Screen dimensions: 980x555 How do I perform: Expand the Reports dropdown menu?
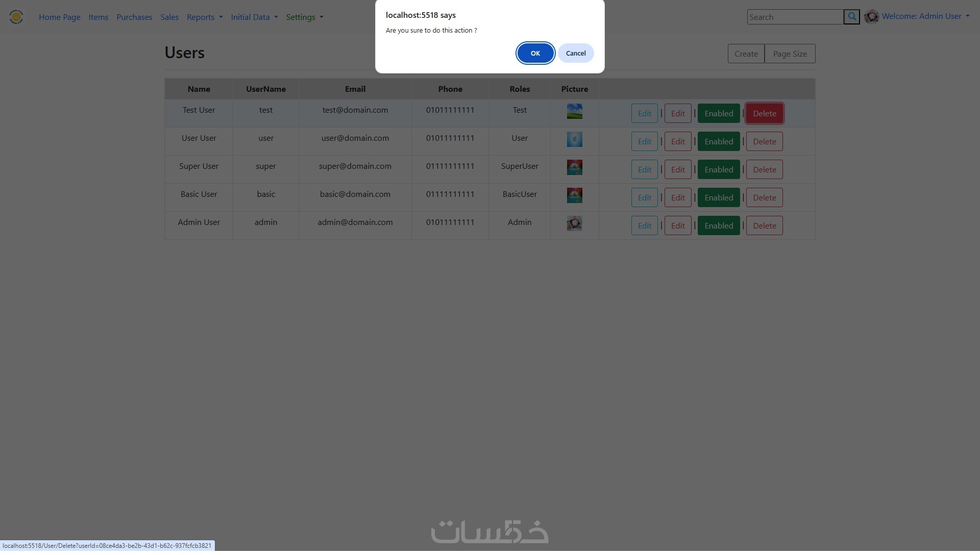pos(204,17)
